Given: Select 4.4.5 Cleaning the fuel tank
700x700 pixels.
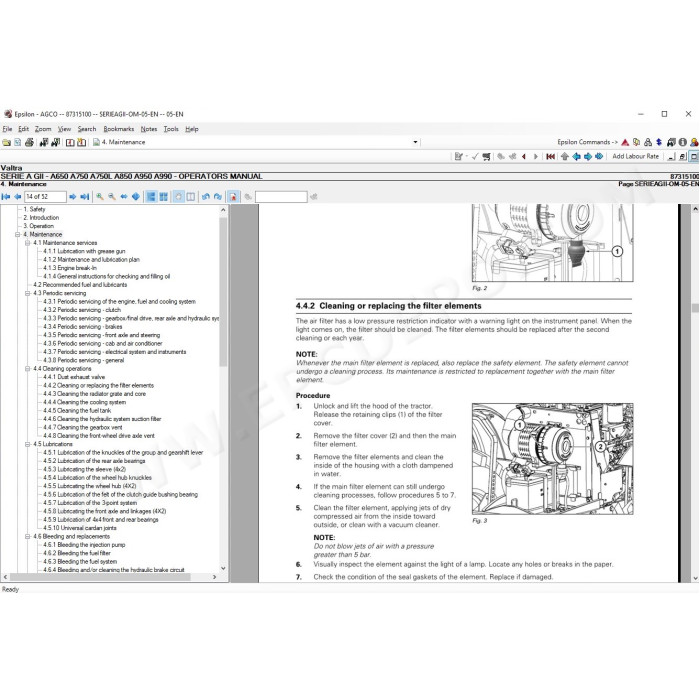Looking at the screenshot, I should point(77,411).
